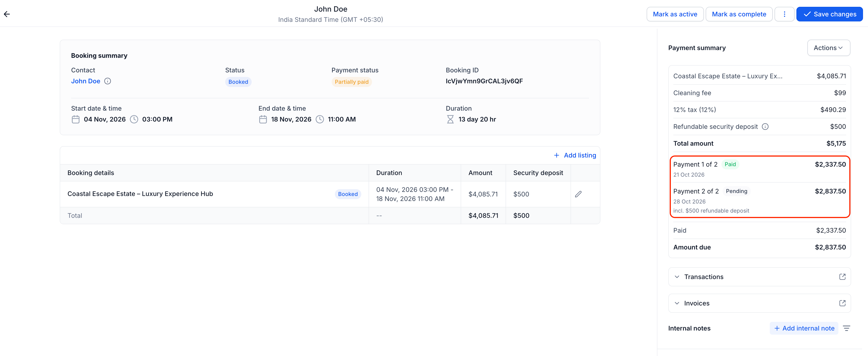Screen dimensions: 868x356
Task: Add an internal note
Action: point(804,328)
